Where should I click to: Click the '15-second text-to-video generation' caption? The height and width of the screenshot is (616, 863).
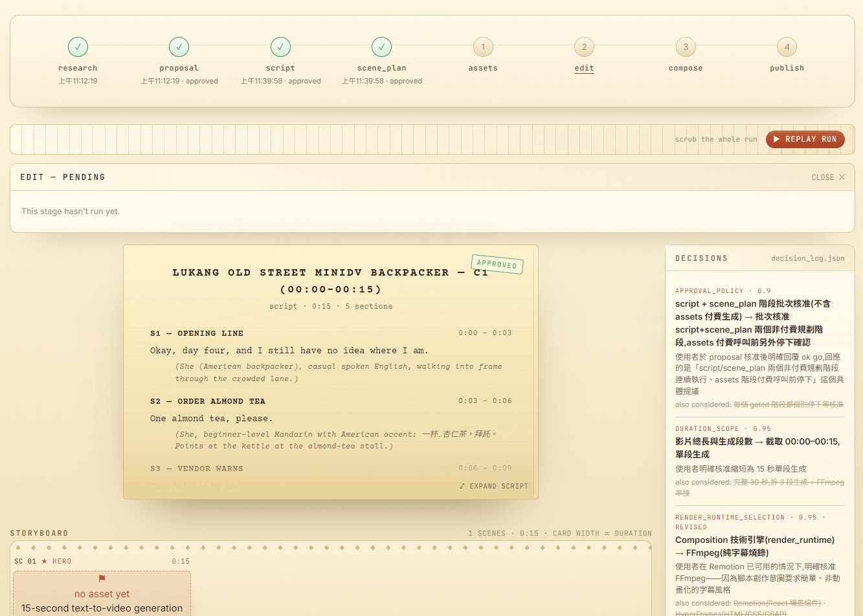point(102,608)
